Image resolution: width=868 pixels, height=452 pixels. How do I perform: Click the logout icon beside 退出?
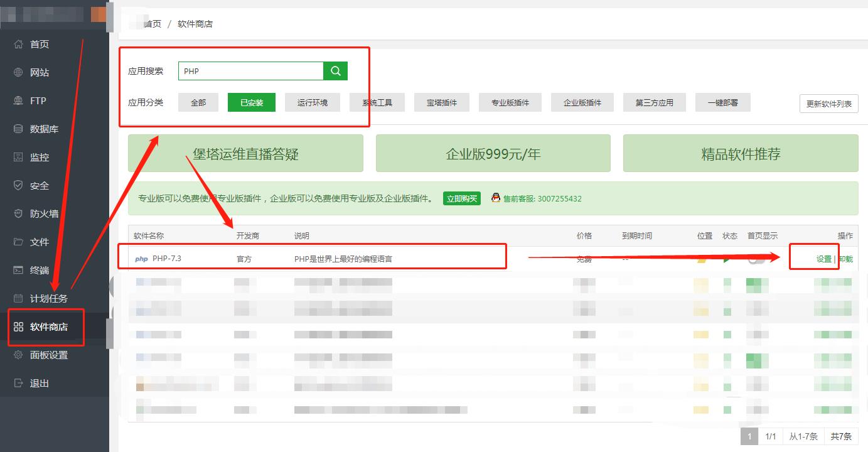[x=18, y=383]
